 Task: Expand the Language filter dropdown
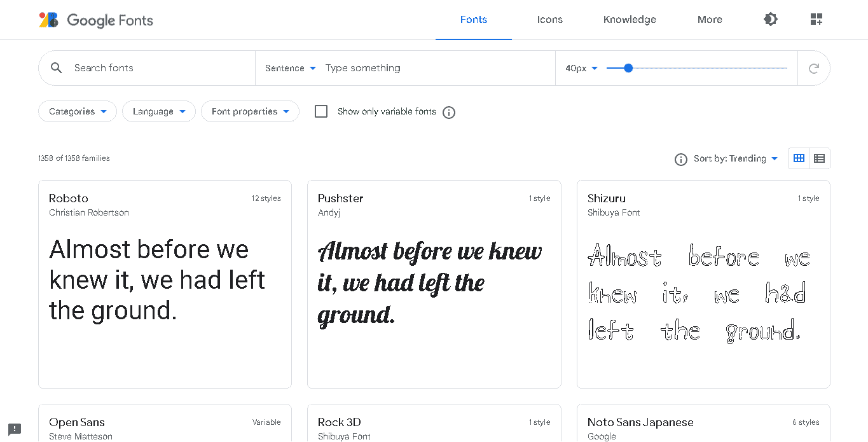coord(159,112)
